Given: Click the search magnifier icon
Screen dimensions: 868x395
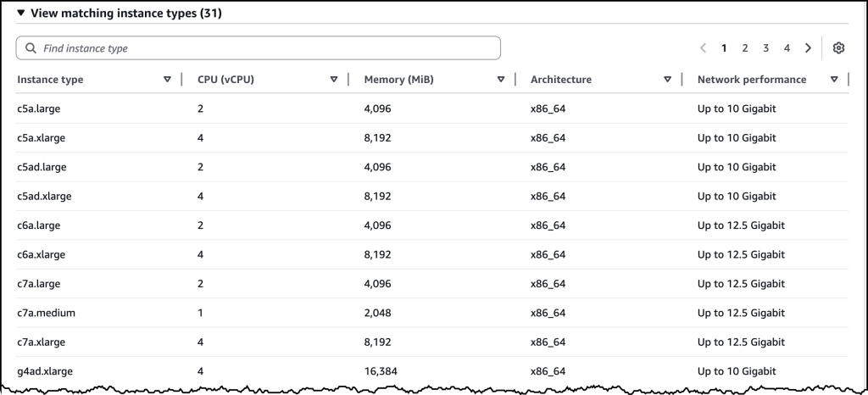Looking at the screenshot, I should [x=31, y=48].
